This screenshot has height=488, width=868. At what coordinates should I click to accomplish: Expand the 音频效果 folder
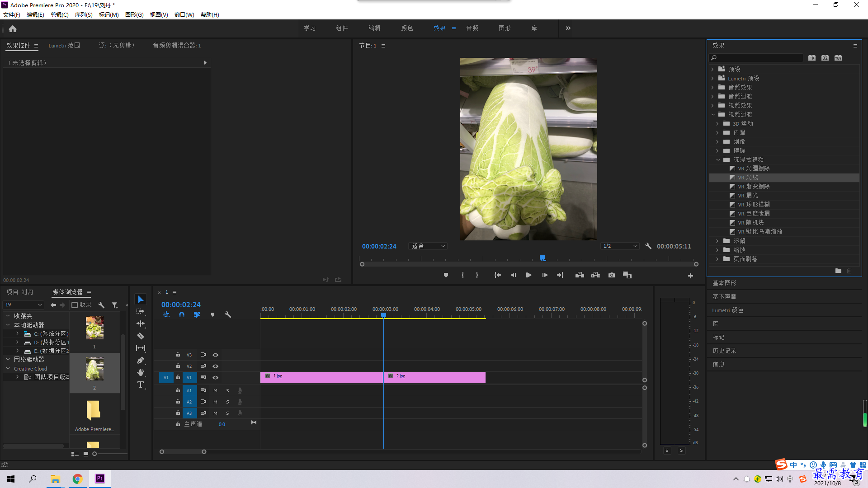pos(712,87)
